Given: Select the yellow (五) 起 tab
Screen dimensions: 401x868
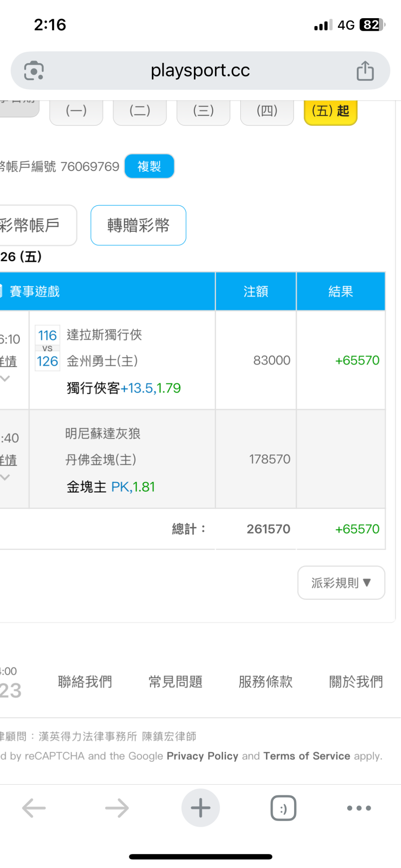Looking at the screenshot, I should click(x=330, y=111).
